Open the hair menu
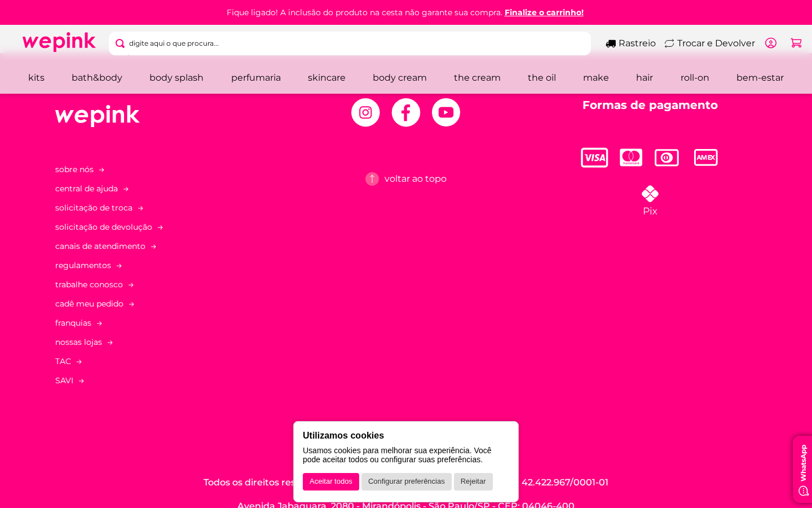 point(645,78)
